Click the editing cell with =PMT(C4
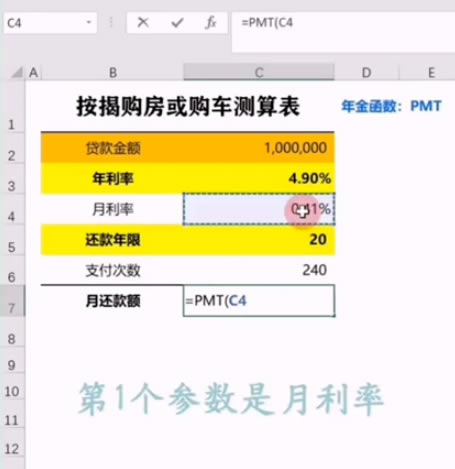455x469 pixels. [x=259, y=301]
